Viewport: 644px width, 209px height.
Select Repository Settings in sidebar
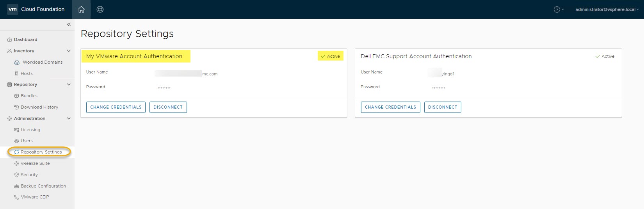(x=41, y=152)
